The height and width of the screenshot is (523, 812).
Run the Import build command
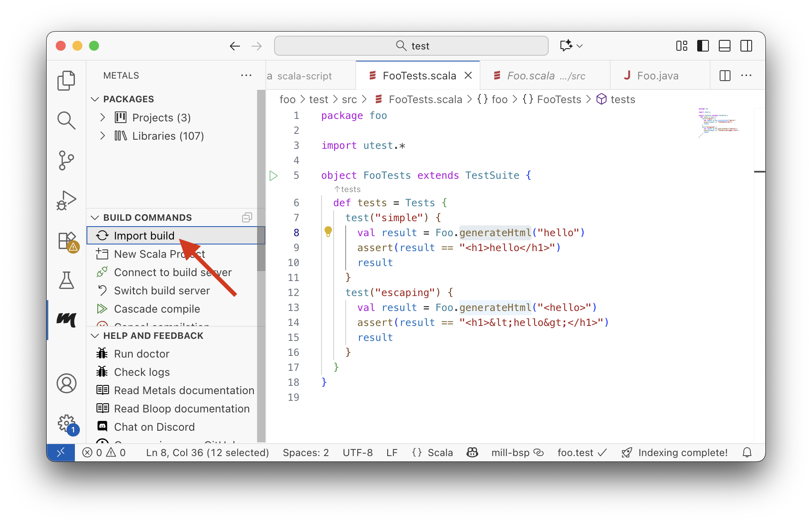[x=144, y=235]
